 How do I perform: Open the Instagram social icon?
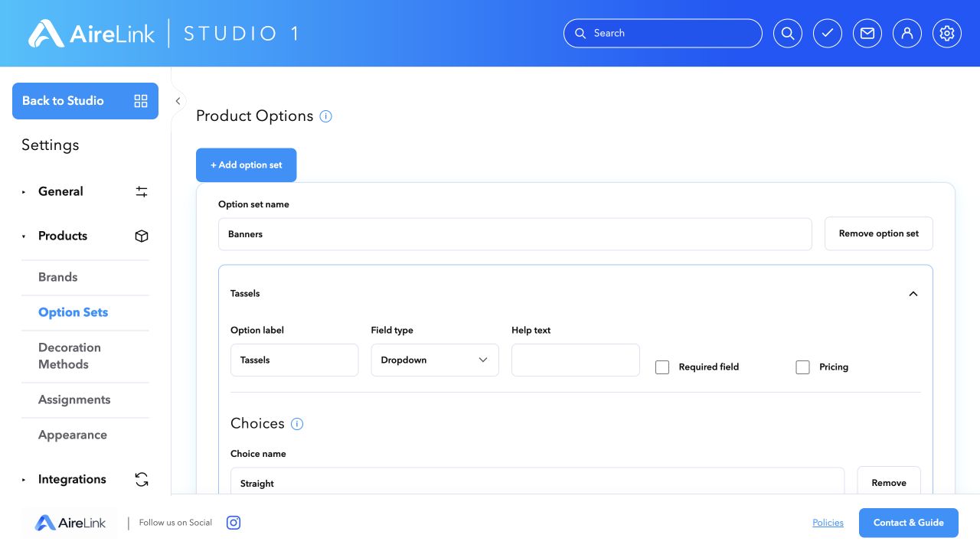(234, 523)
